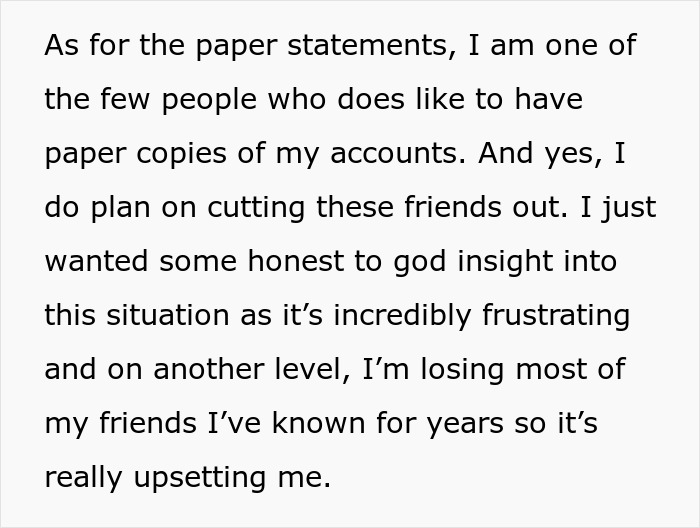Viewport: 700px width, 528px height.
Task: Click the word "cutting" in fourth line
Action: coord(256,208)
